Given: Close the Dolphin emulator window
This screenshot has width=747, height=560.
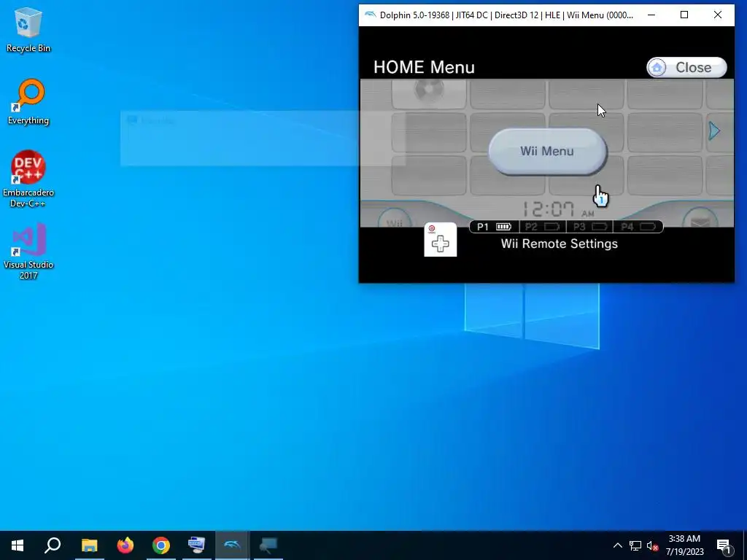Looking at the screenshot, I should point(718,15).
